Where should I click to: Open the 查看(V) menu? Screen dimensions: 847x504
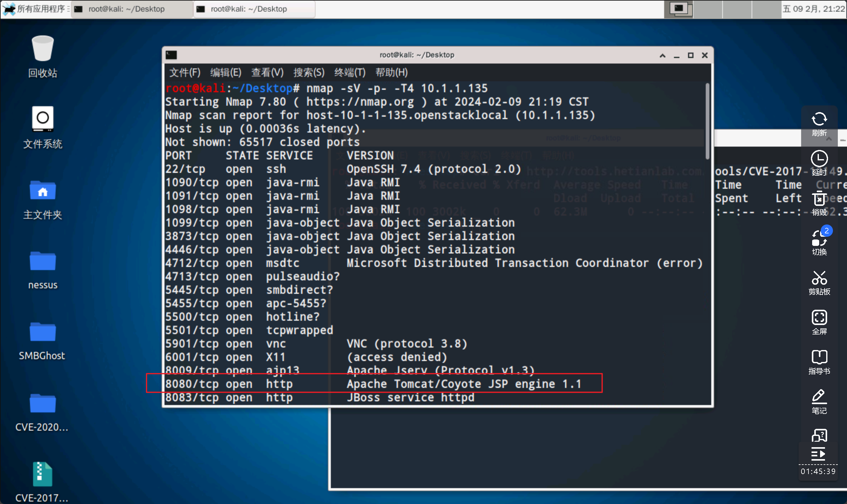click(267, 72)
